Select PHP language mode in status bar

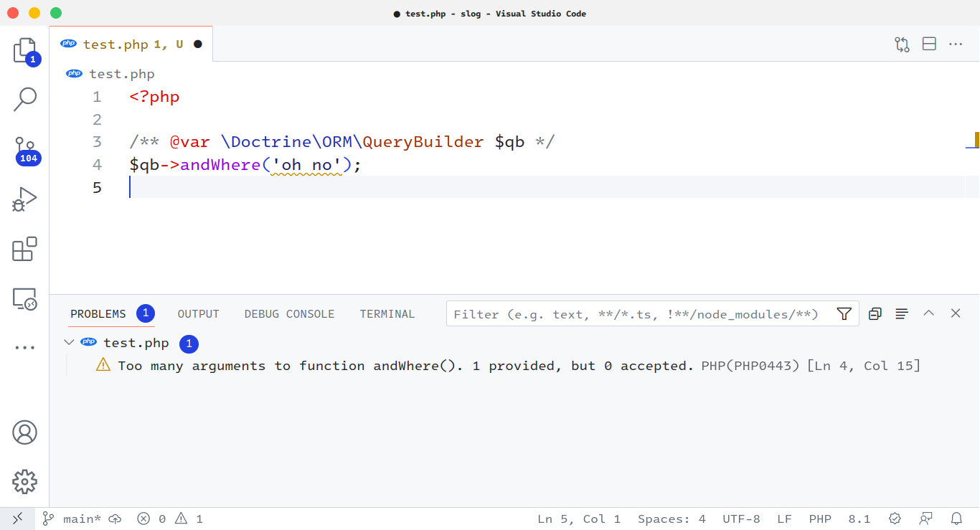point(820,519)
